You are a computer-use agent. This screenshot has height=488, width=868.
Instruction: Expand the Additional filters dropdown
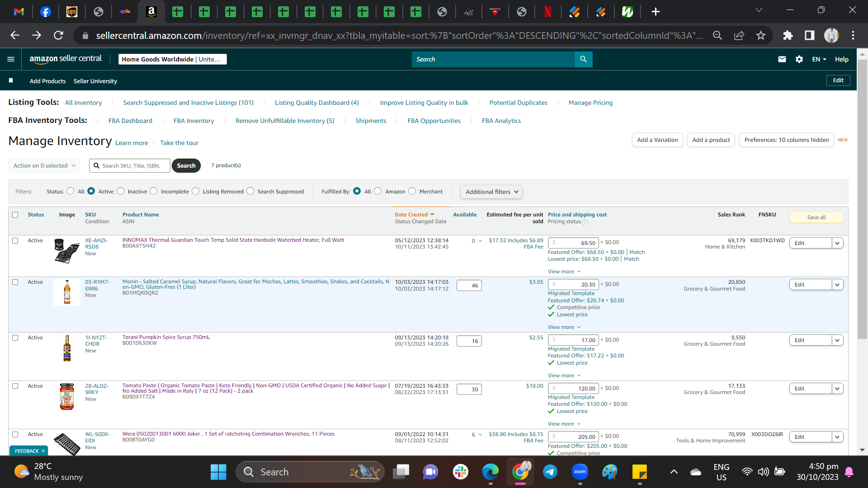coord(491,192)
